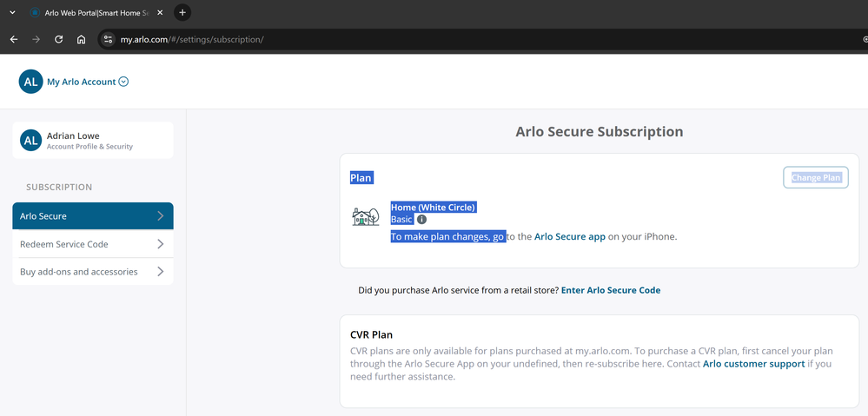The height and width of the screenshot is (416, 868).
Task: Click chevron next to Redeem Service Code
Action: pos(161,244)
